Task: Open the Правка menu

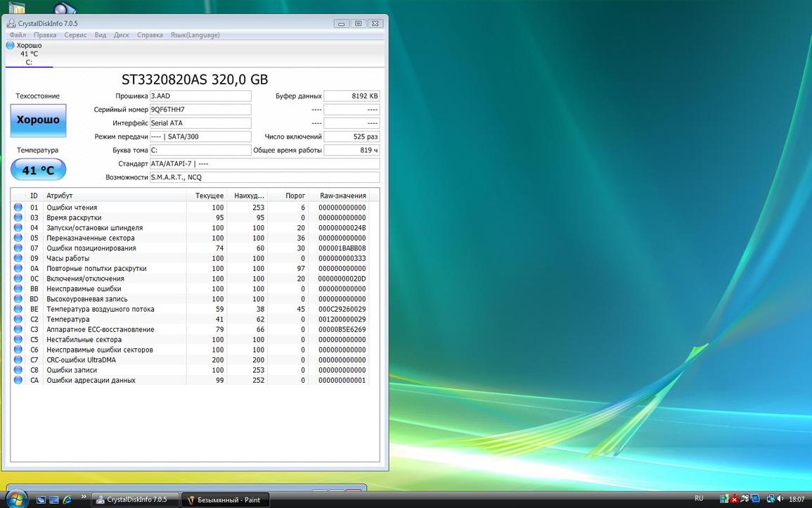Action: (45, 35)
